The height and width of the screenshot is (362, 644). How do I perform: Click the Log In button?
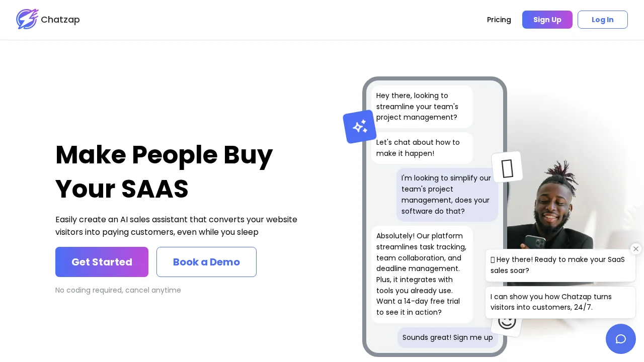click(602, 20)
